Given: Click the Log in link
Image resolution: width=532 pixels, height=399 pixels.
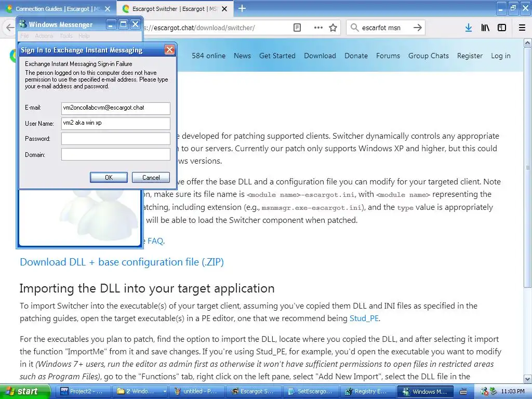Looking at the screenshot, I should click(x=501, y=56).
